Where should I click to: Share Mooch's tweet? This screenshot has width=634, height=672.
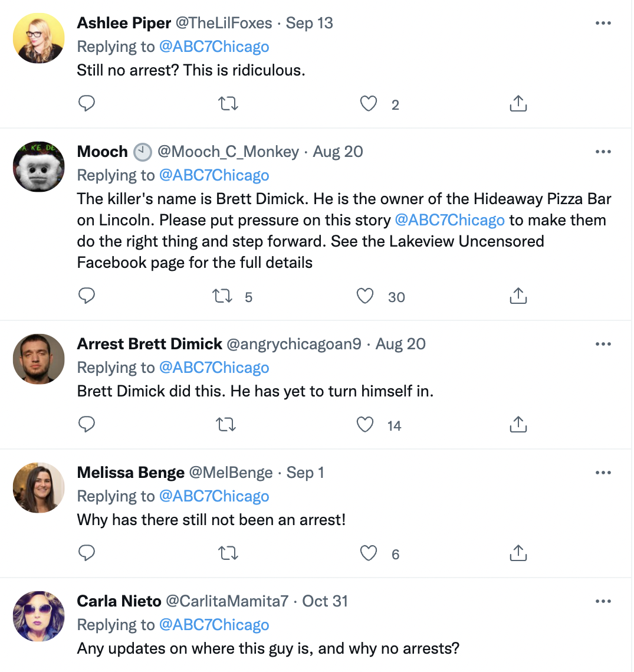coord(518,296)
